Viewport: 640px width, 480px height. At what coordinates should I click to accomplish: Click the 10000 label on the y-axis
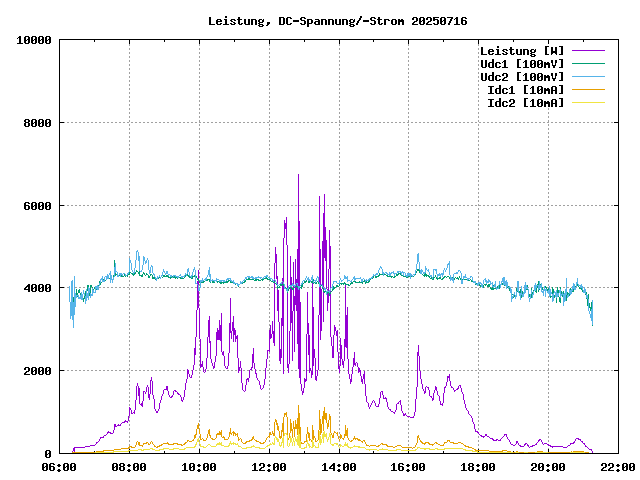pyautogui.click(x=34, y=40)
